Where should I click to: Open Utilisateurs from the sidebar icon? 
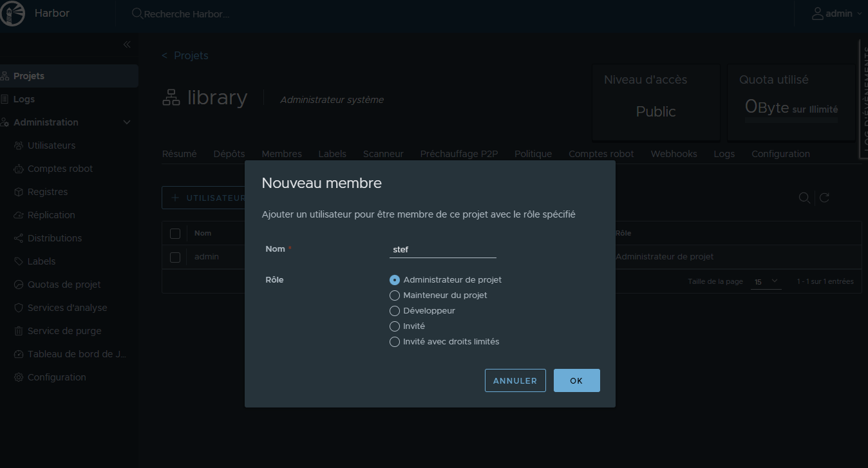(19, 145)
